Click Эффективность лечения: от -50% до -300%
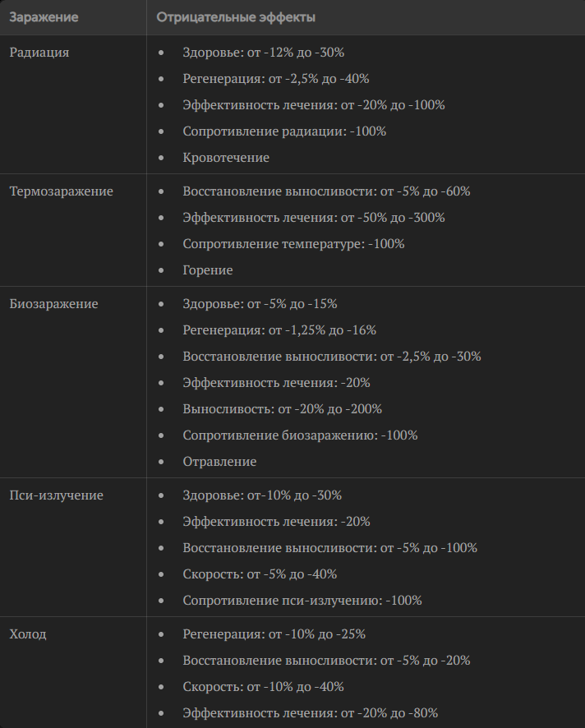Viewport: 585px width, 728px height. coord(314,217)
